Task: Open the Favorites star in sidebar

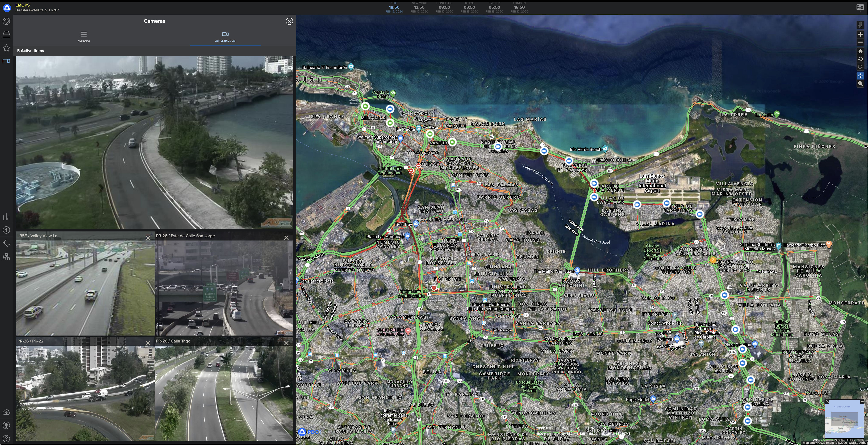Action: point(6,48)
